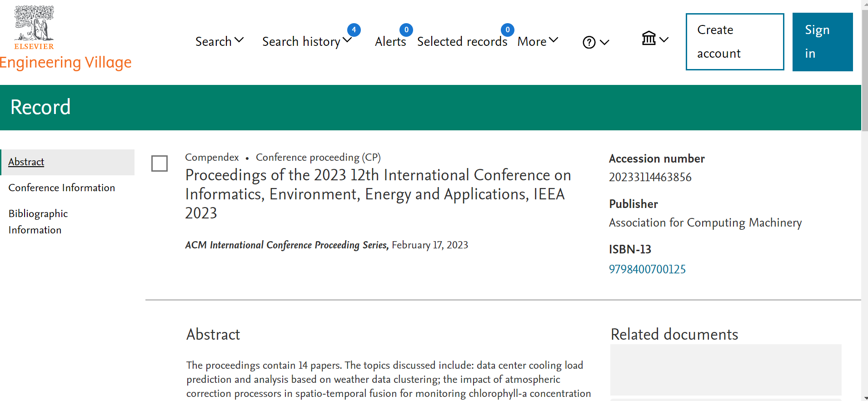Open the help question mark icon

click(x=589, y=42)
